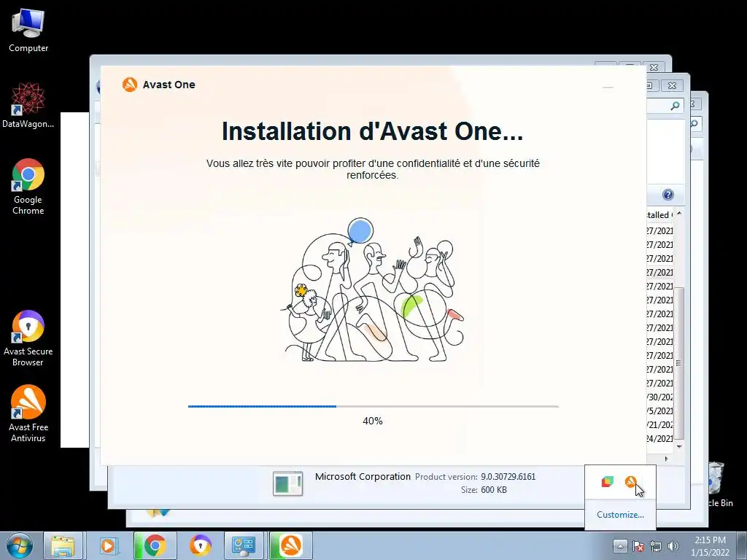This screenshot has width=747, height=560.
Task: Click the scroll down arrow in programs list
Action: click(679, 447)
